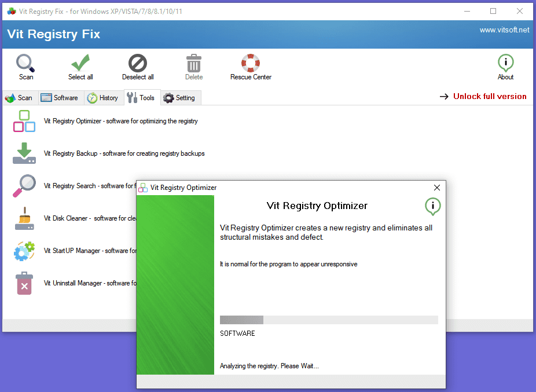This screenshot has height=392, width=536.
Task: Click the Select all checkmark icon
Action: (80, 63)
